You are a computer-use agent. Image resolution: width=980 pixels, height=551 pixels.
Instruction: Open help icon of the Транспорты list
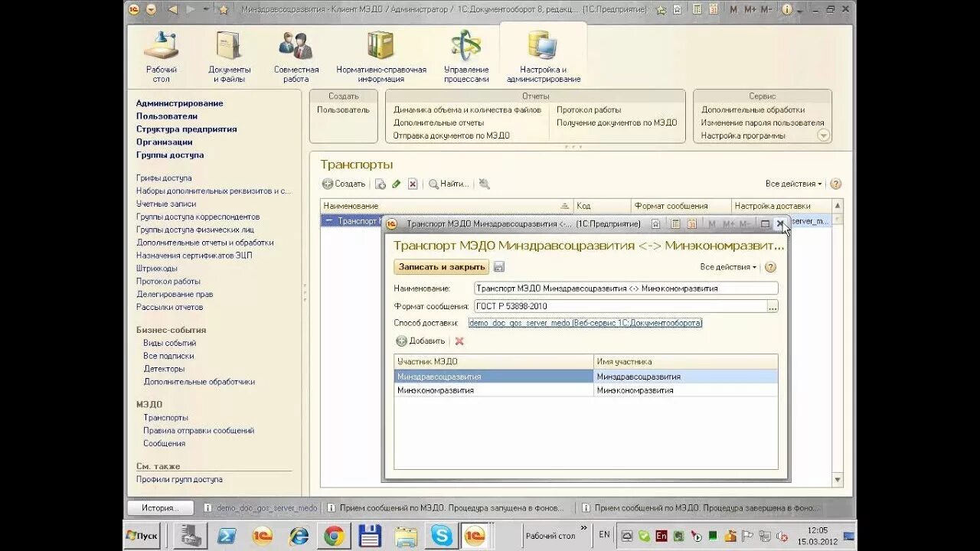[x=835, y=184]
